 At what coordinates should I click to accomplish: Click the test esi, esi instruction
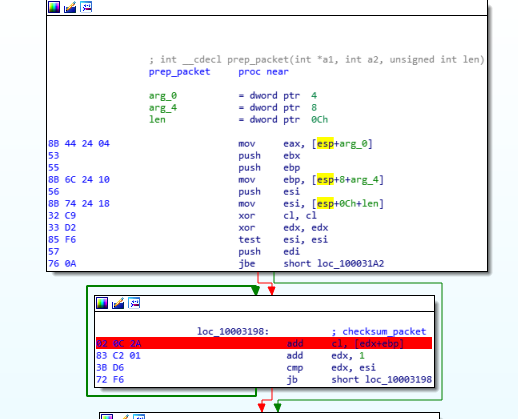[283, 240]
